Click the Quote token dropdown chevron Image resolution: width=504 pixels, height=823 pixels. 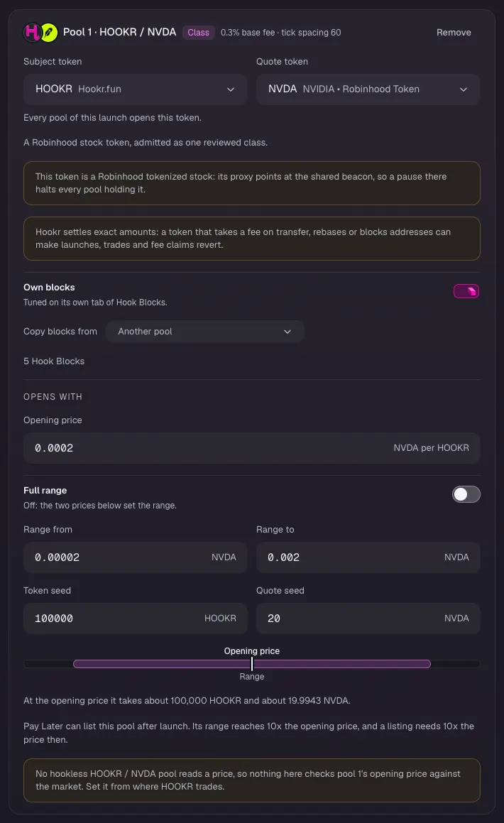463,89
